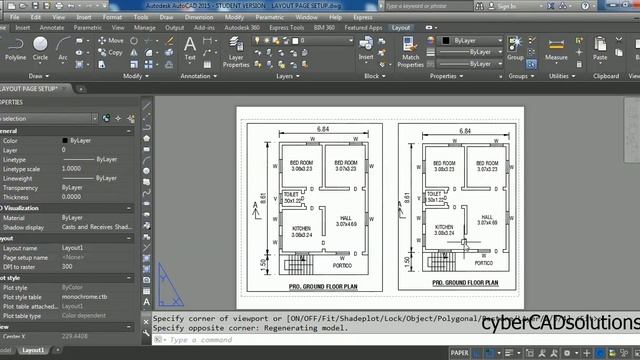Select the Polyline tool
Image resolution: width=640 pixels, height=360 pixels.
pos(16,48)
